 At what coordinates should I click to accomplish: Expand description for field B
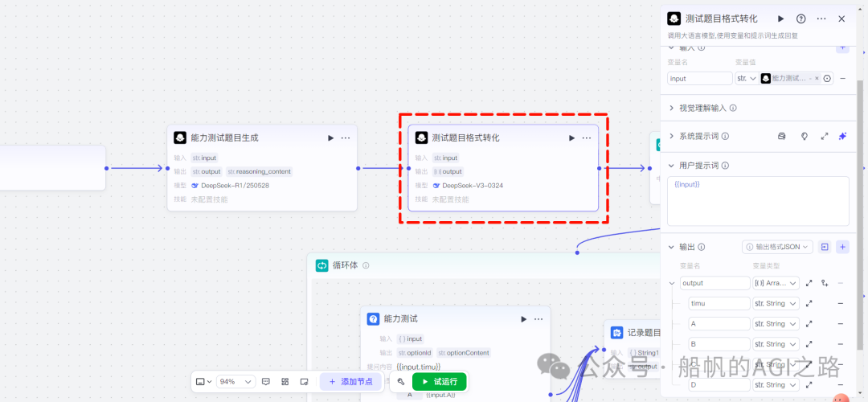(x=809, y=344)
